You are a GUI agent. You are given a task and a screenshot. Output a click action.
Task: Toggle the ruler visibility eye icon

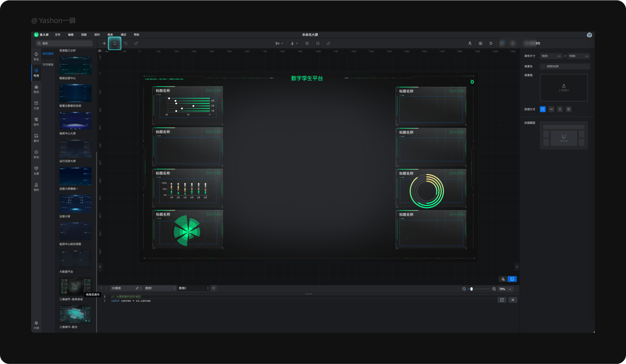point(100,51)
